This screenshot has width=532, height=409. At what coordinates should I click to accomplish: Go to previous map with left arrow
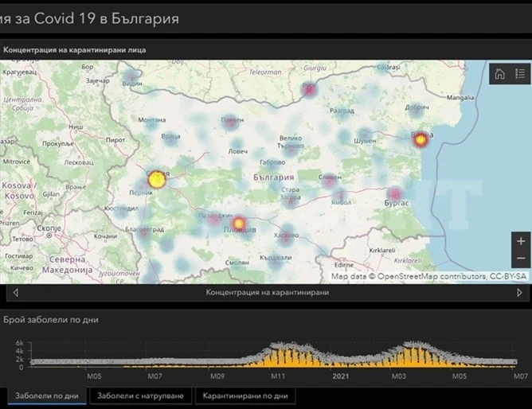pyautogui.click(x=16, y=293)
